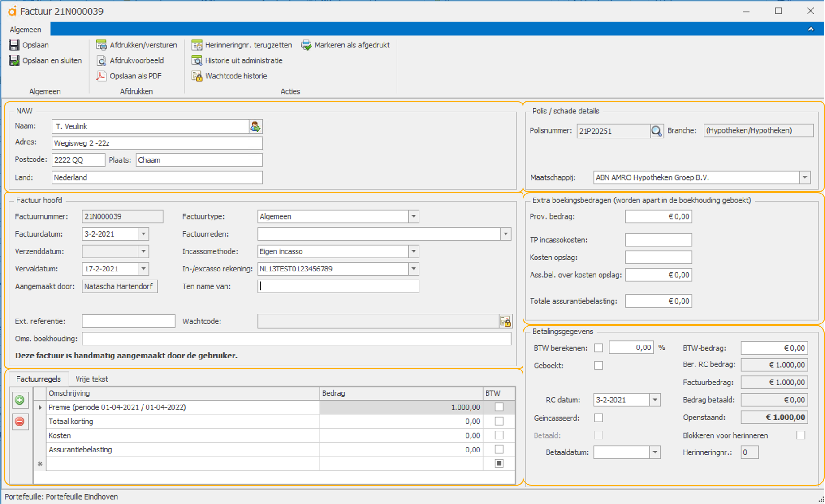Click into the Ext. referentie field
825x504 pixels.
(x=129, y=321)
